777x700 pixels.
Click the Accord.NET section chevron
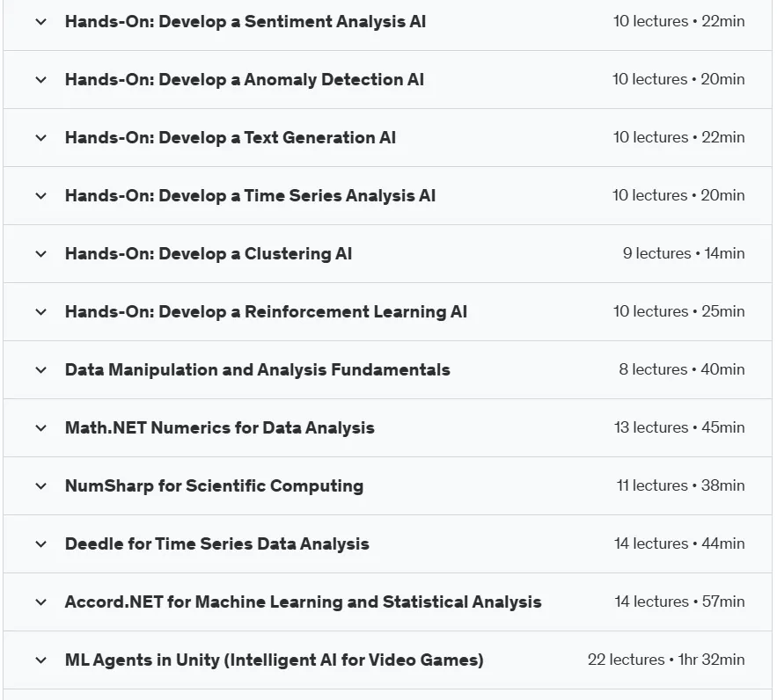coord(41,602)
